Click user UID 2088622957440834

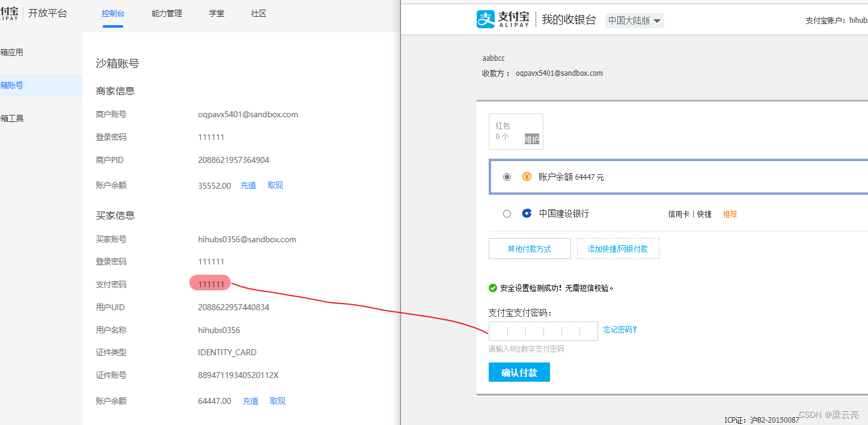(x=234, y=307)
